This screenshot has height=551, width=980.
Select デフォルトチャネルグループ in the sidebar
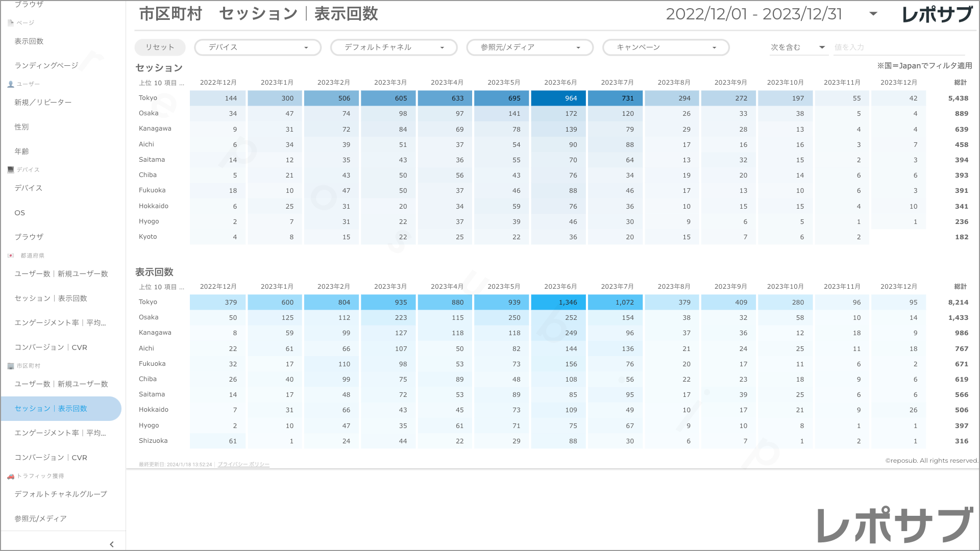pos(61,494)
